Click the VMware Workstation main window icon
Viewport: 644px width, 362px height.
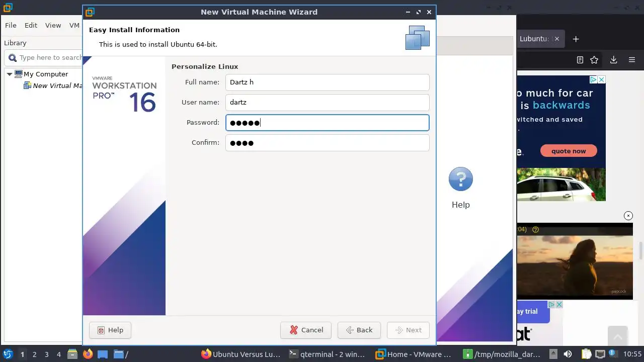[x=7, y=8]
